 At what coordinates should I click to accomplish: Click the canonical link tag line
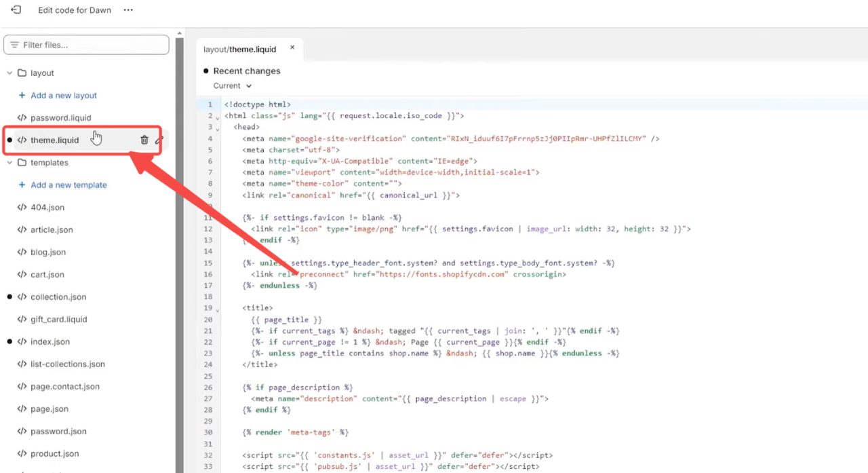point(351,195)
